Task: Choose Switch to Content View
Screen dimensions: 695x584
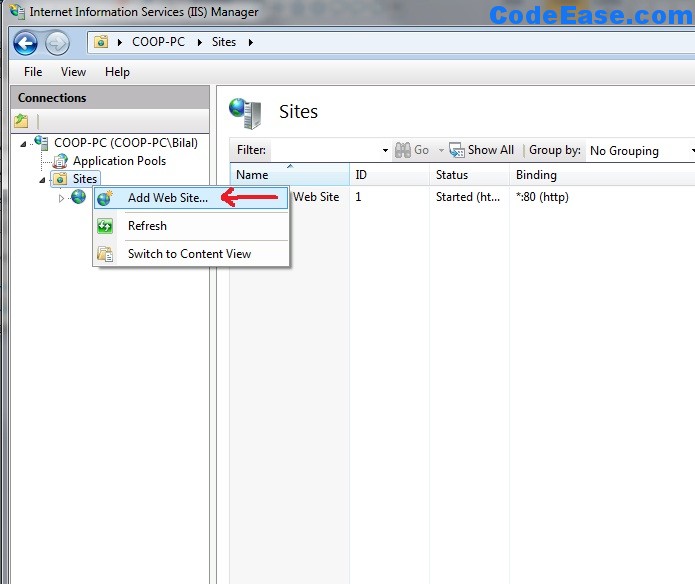Action: click(191, 254)
